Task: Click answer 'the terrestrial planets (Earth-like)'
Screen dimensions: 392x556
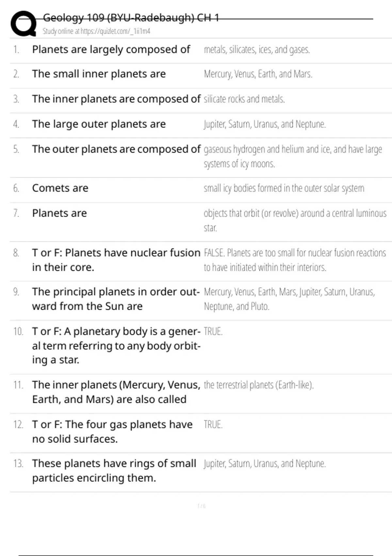Action: (x=258, y=385)
